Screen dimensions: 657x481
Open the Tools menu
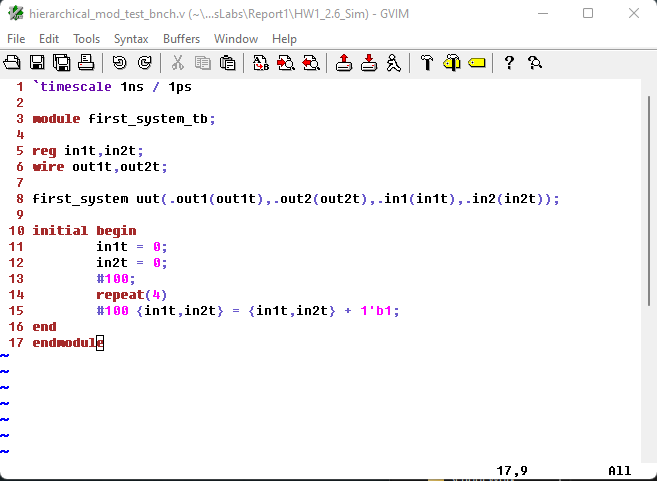87,39
